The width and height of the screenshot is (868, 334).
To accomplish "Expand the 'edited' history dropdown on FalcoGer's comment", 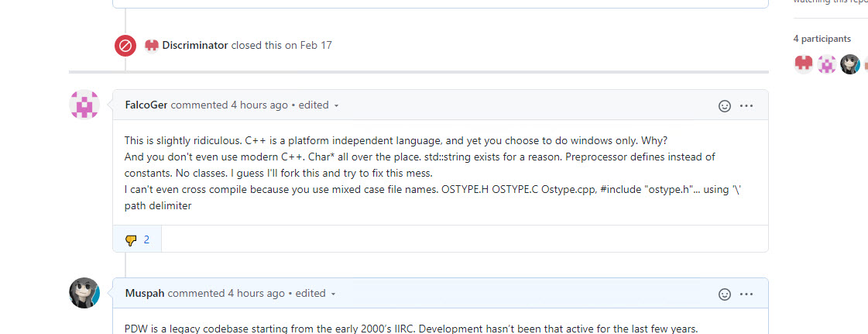I will (317, 105).
